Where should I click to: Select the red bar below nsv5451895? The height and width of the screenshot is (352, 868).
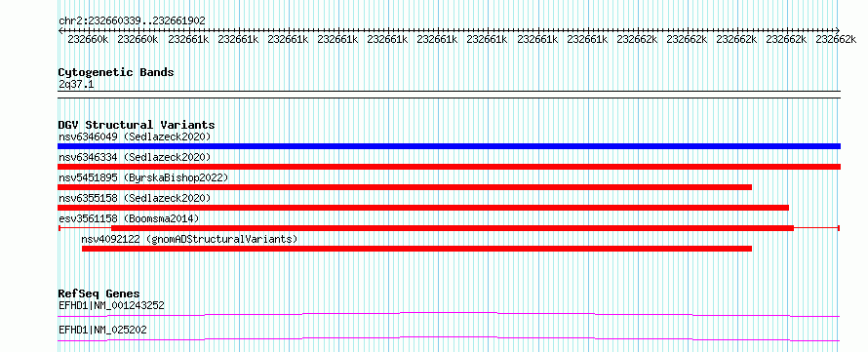(x=405, y=187)
